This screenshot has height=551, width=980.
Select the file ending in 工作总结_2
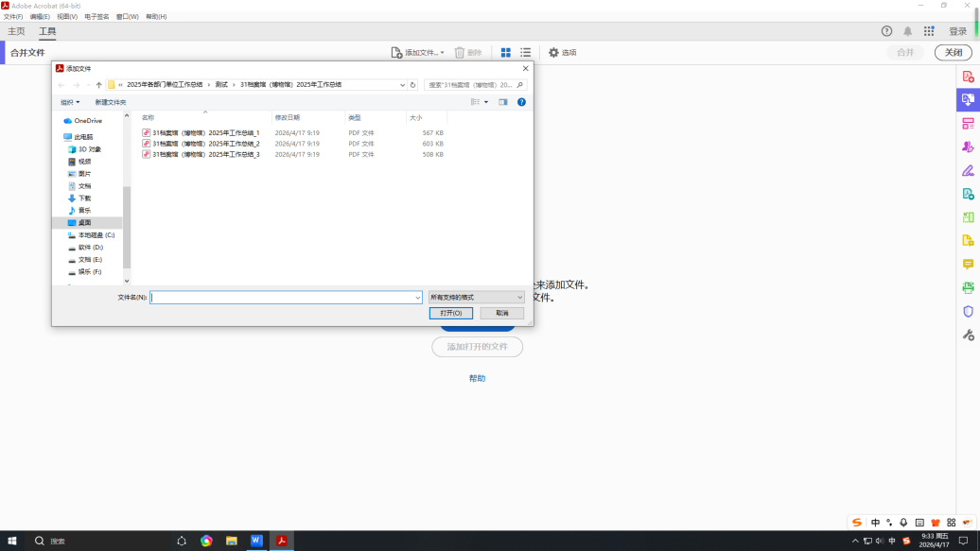(x=205, y=144)
